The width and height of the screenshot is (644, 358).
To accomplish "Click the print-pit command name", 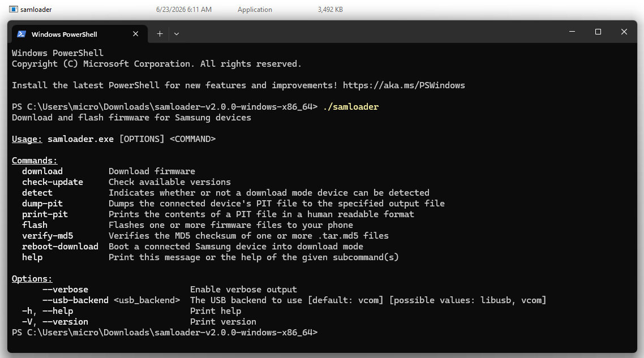I will click(x=45, y=214).
